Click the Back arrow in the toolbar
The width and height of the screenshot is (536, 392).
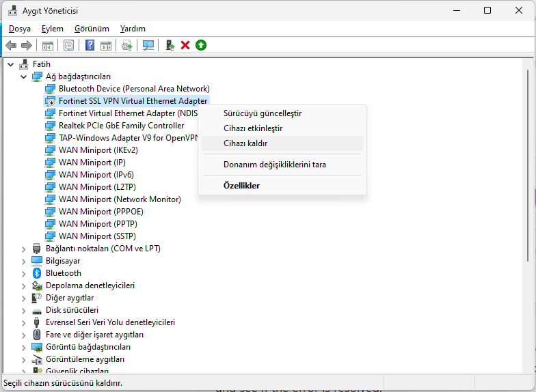click(11, 45)
